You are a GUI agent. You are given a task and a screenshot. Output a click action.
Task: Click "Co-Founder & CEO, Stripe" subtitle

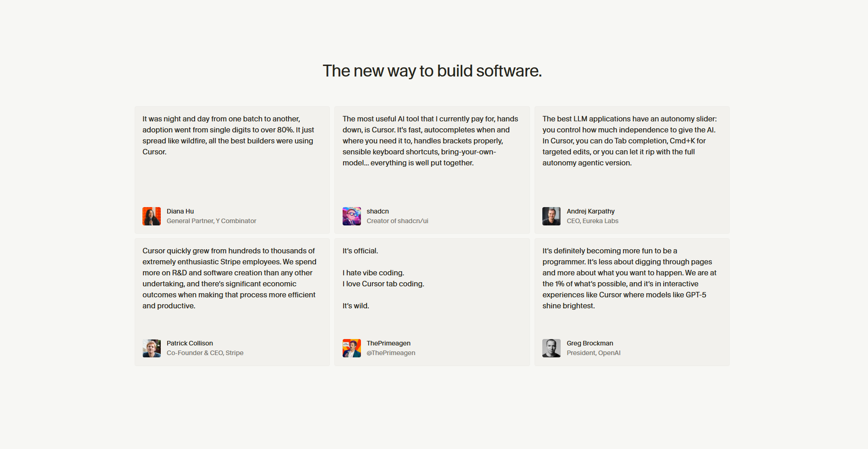coord(205,353)
